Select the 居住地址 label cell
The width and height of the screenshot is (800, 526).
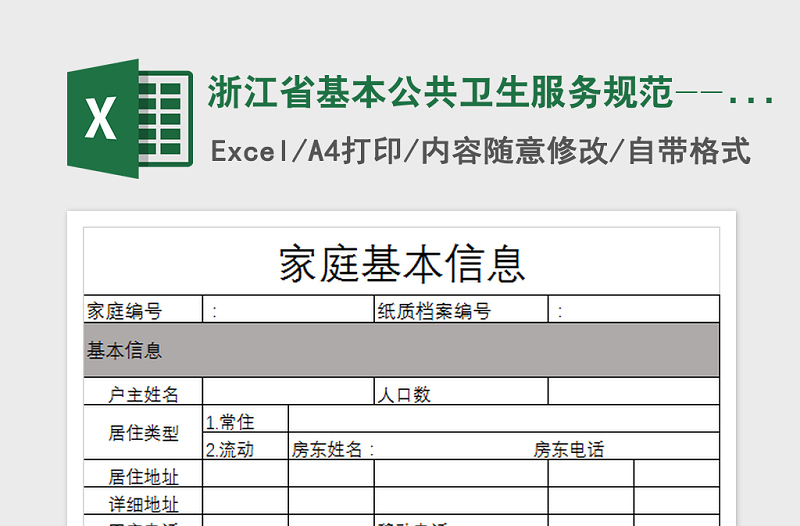pos(143,473)
